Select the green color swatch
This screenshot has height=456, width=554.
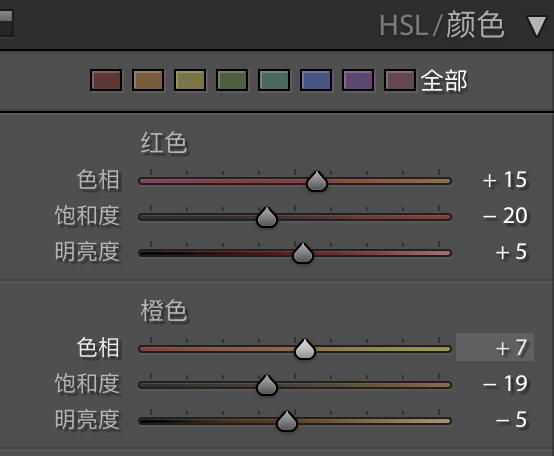point(232,80)
